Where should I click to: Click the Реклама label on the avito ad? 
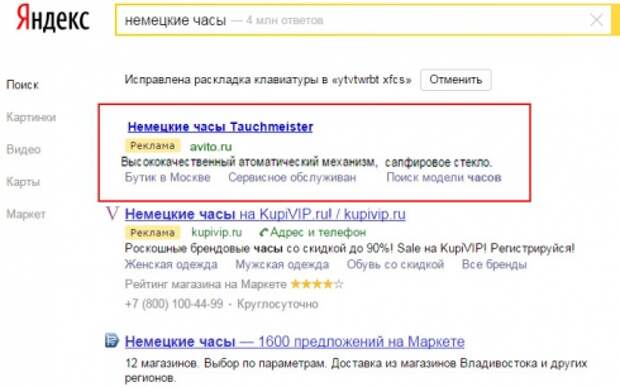pos(153,146)
